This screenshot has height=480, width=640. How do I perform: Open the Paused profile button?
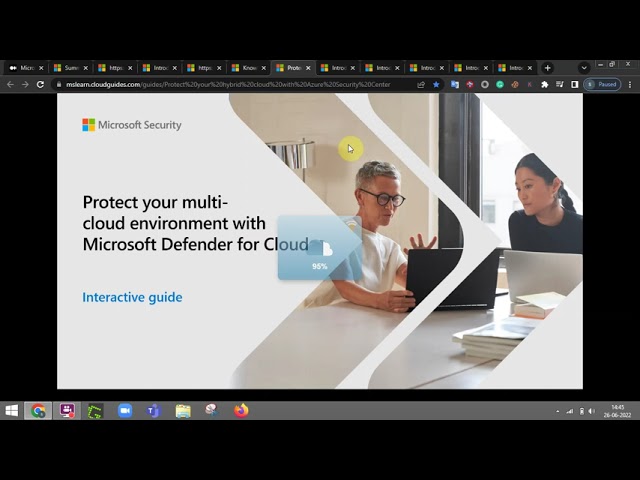point(602,84)
